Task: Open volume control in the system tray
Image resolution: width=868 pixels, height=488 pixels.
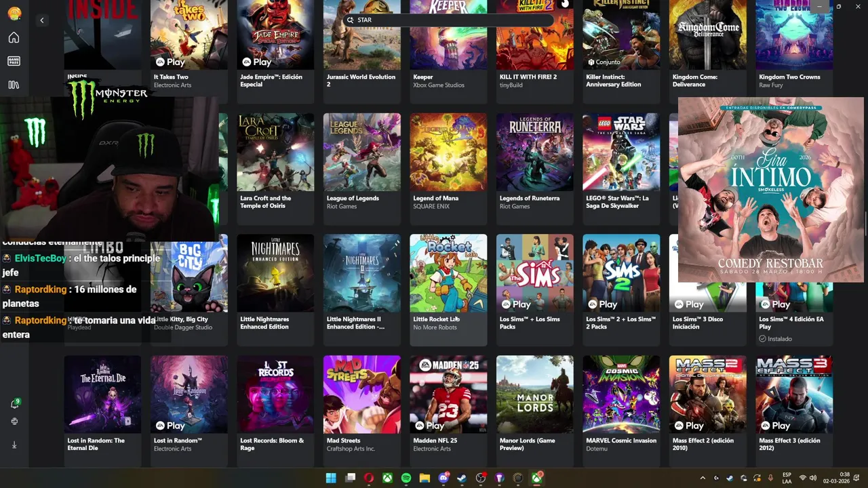Action: click(813, 478)
